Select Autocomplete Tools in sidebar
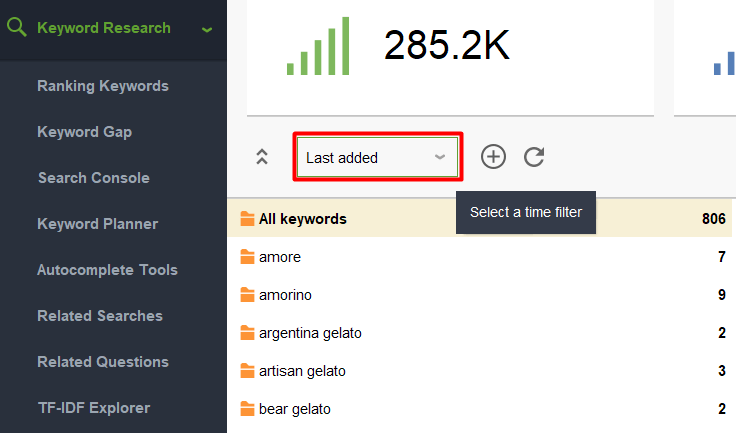Screen dimensions: 736x433 point(107,270)
